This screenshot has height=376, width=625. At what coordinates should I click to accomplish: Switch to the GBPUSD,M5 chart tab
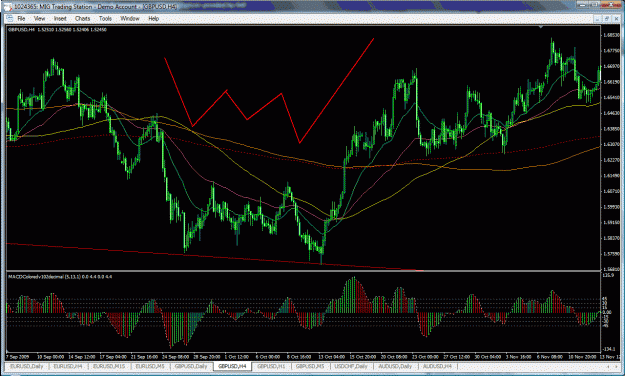(310, 366)
